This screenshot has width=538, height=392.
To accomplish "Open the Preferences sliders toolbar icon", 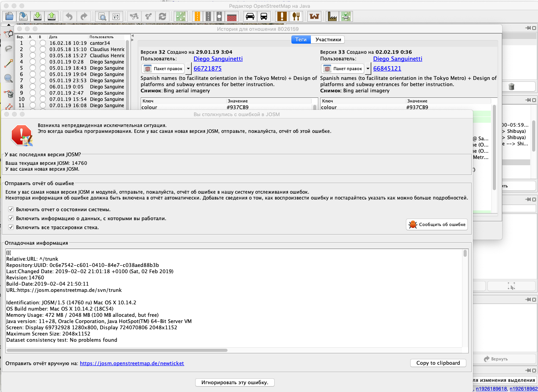I will tap(116, 16).
